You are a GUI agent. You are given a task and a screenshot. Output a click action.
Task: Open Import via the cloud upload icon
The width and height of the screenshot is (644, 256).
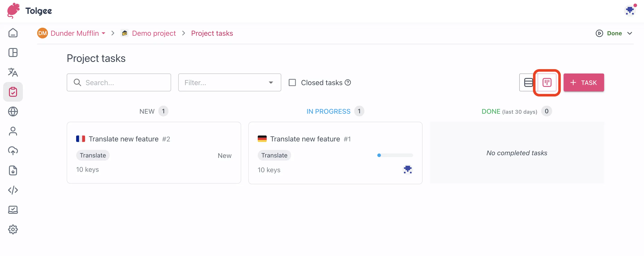13,151
